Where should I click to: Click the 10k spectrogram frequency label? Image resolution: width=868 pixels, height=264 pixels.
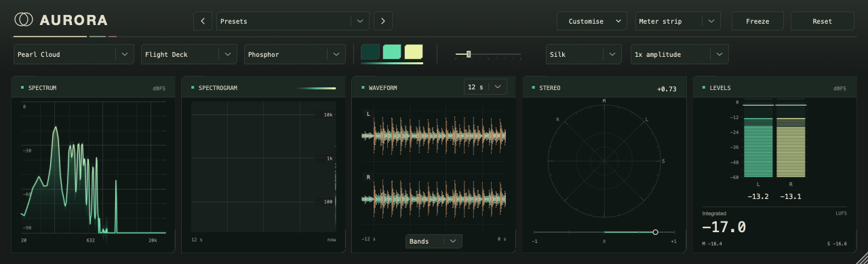tap(328, 115)
